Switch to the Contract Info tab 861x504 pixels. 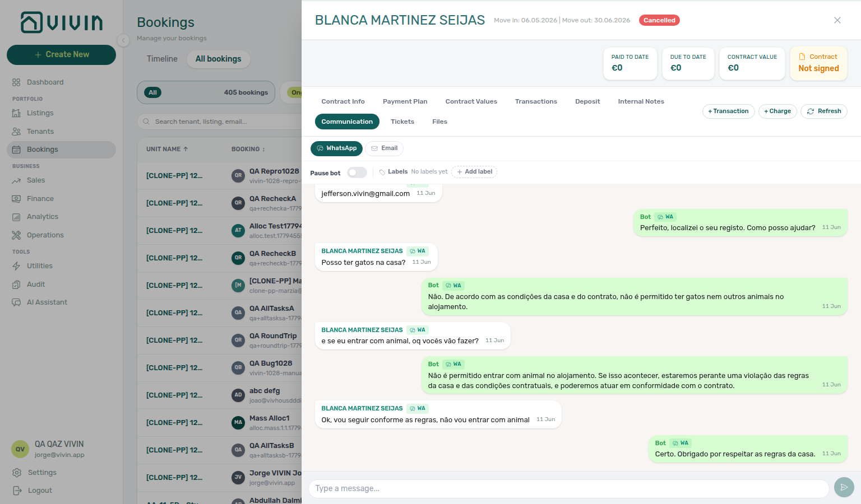[x=343, y=101]
